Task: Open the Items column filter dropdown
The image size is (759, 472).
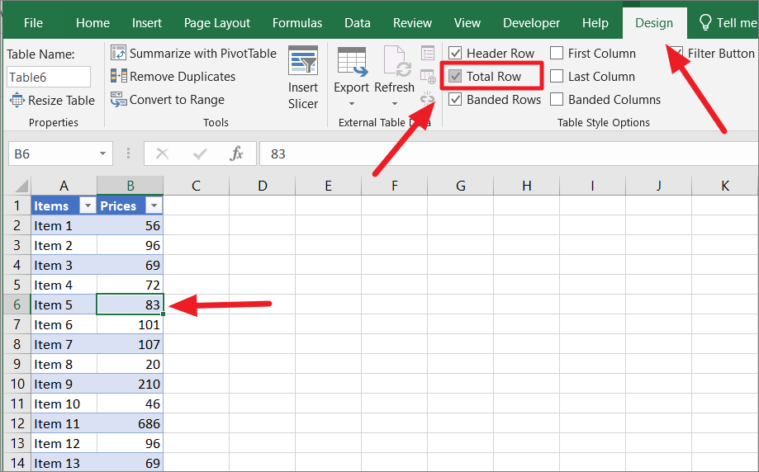Action: pos(88,206)
